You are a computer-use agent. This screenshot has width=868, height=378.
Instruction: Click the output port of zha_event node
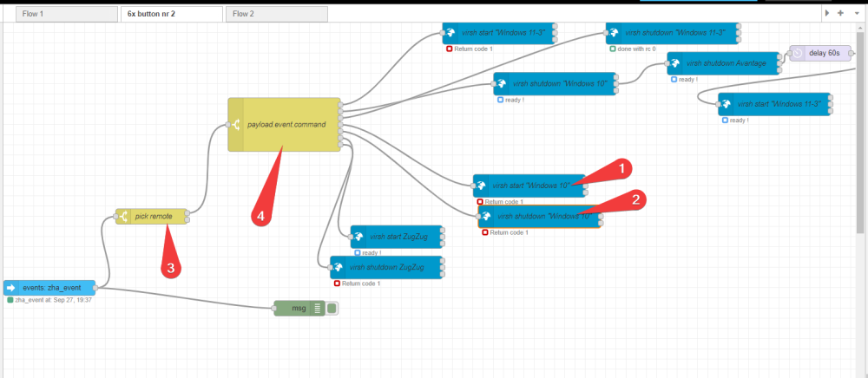[95, 288]
